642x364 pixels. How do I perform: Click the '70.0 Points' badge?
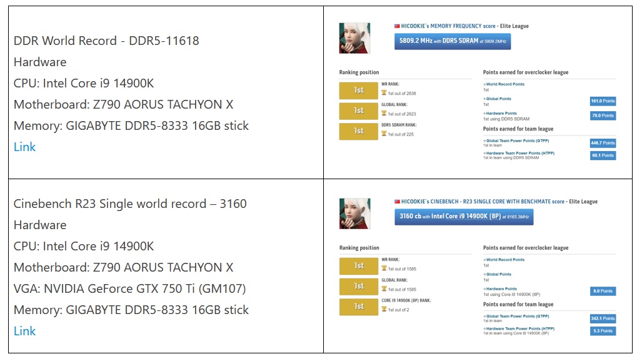(603, 116)
